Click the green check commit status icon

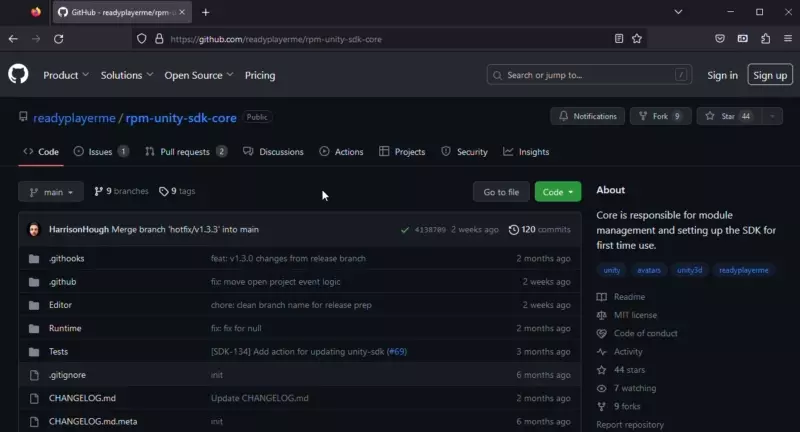coord(405,230)
